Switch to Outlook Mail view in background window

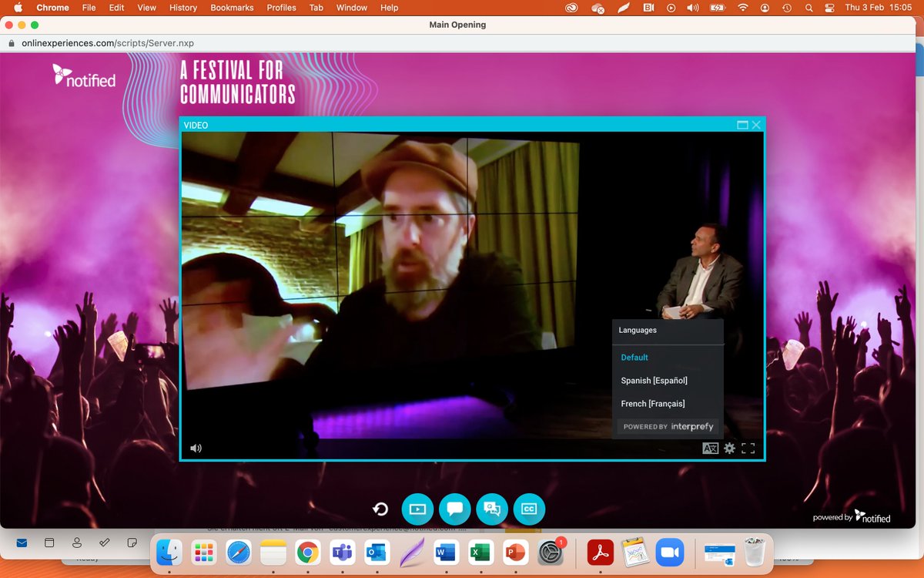coord(22,543)
